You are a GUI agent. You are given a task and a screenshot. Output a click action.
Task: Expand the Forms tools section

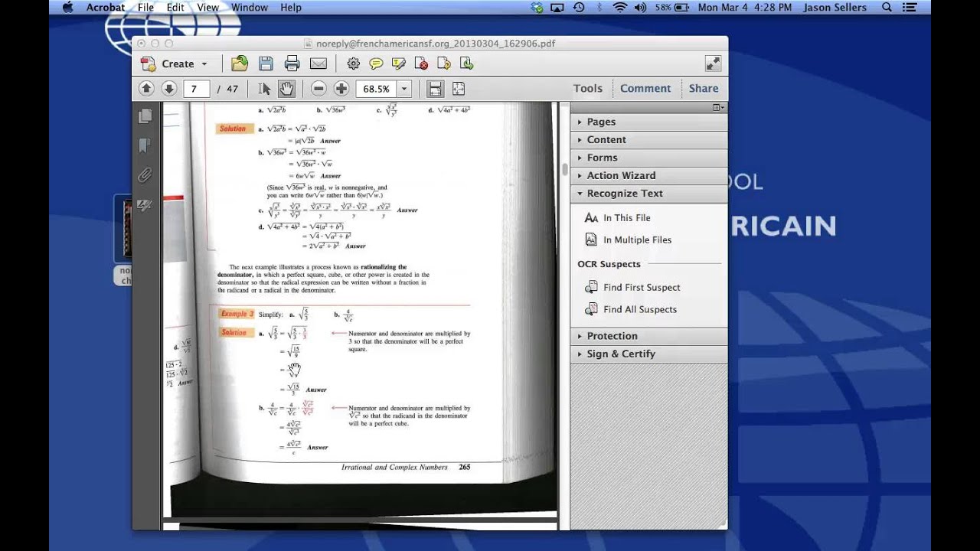pyautogui.click(x=648, y=158)
